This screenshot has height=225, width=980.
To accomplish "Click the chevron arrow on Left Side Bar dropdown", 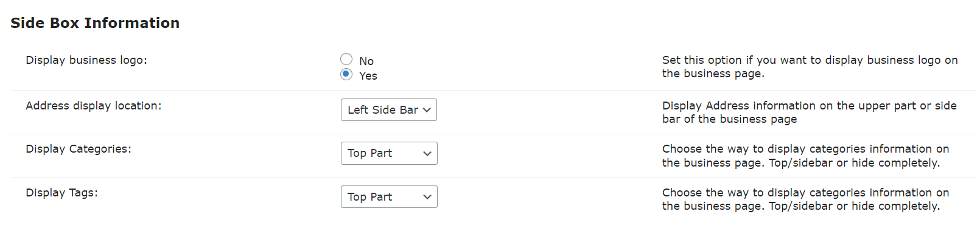I will point(427,110).
